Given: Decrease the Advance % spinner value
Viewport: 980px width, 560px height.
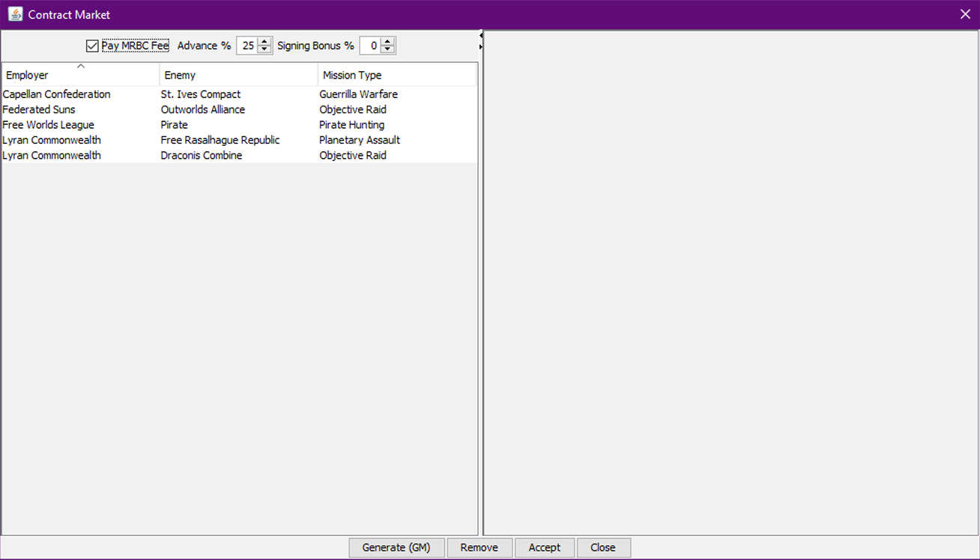Looking at the screenshot, I should (x=264, y=50).
